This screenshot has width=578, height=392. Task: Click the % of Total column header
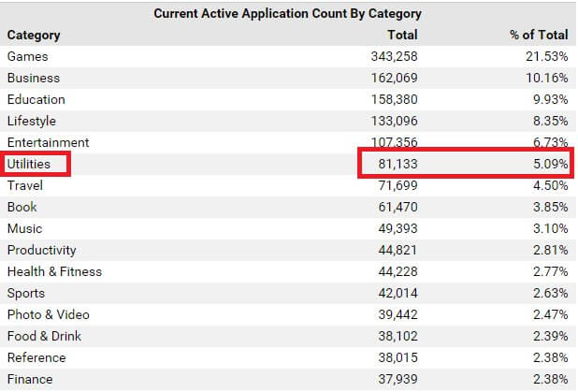538,35
